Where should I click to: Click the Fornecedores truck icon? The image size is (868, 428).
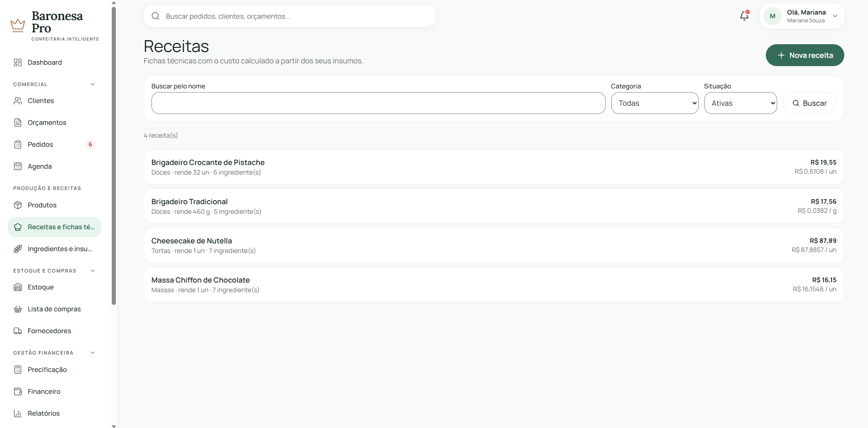click(18, 331)
